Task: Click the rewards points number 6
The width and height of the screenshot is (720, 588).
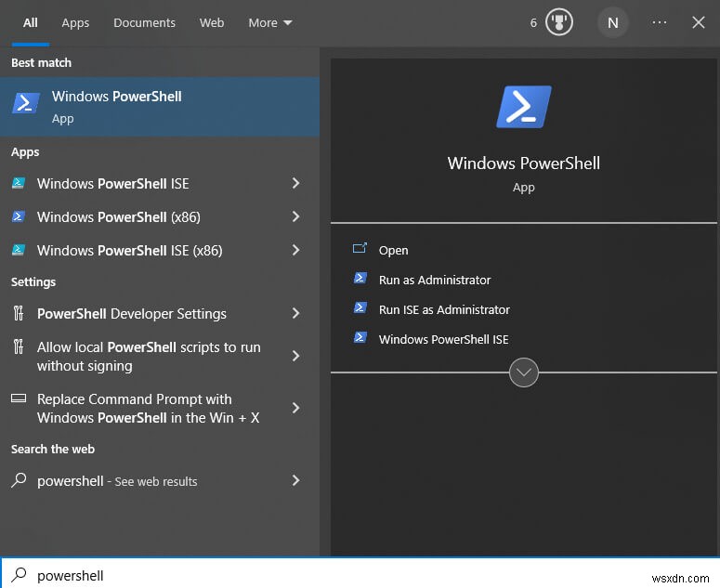Action: point(533,22)
